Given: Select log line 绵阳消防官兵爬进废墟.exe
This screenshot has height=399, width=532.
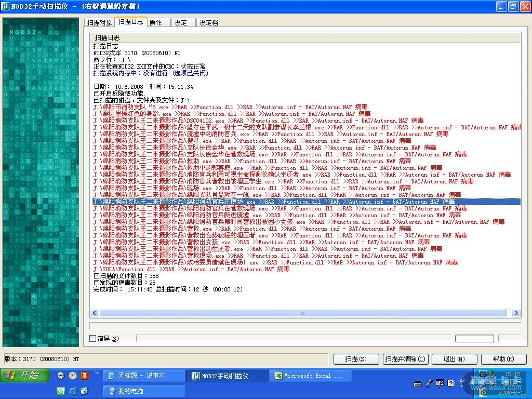Looking at the screenshot, I should point(277,215).
